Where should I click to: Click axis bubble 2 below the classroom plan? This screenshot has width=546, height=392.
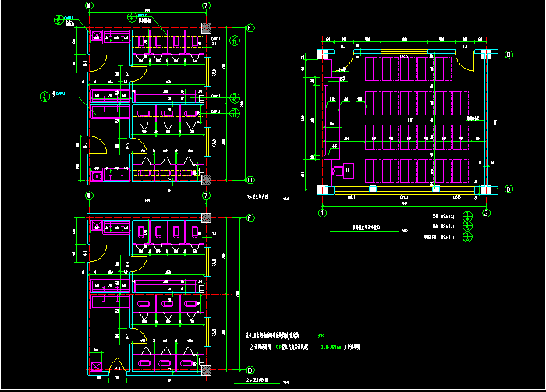[485, 212]
